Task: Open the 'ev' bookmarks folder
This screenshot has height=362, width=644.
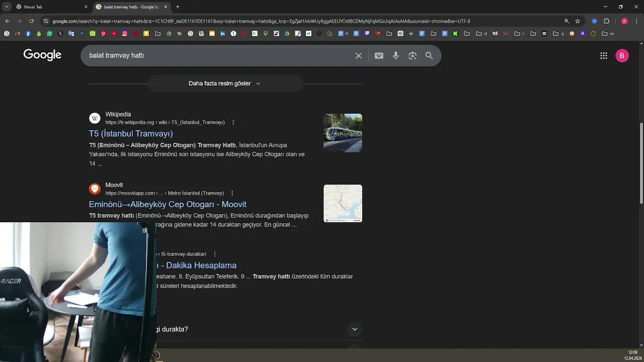Action: click(608, 34)
